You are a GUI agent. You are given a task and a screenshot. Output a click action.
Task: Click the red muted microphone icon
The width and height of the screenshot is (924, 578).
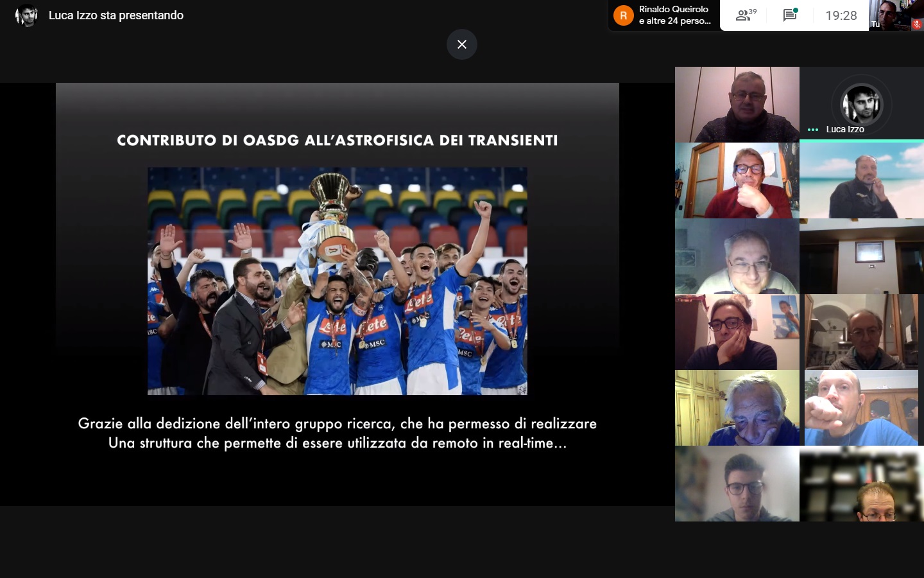(916, 24)
